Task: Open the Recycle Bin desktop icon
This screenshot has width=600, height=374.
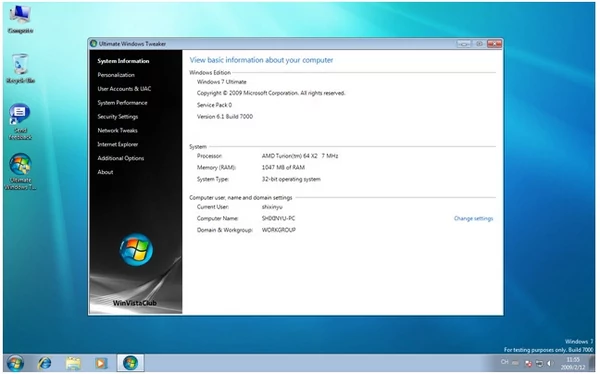Action: click(20, 68)
